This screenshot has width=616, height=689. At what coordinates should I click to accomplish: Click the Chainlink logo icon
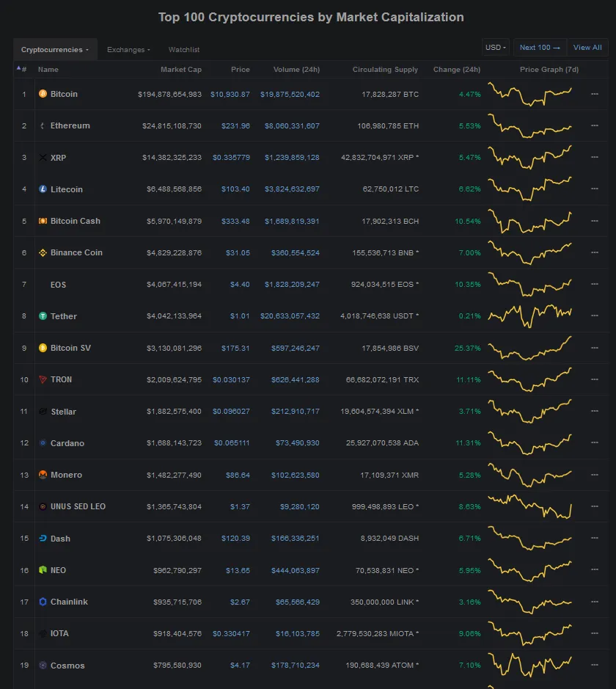pyautogui.click(x=43, y=602)
